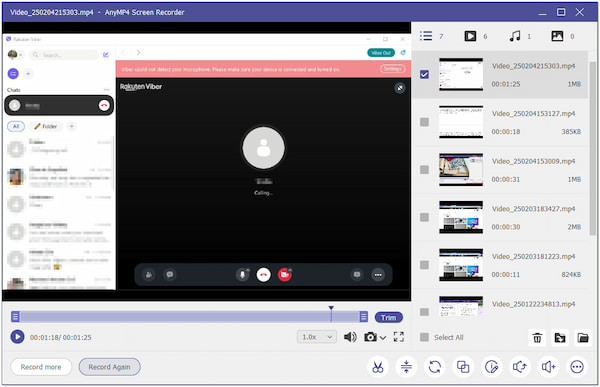Click the import file folder icon

560,338
